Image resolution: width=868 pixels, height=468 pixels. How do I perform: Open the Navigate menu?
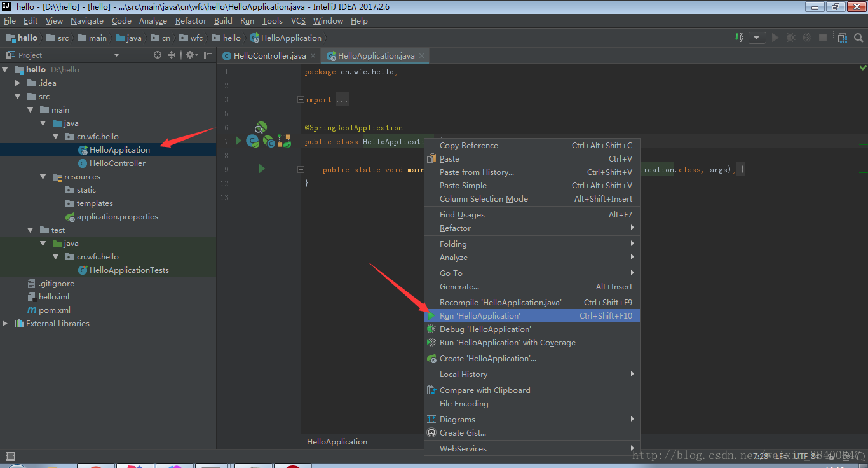(87, 21)
